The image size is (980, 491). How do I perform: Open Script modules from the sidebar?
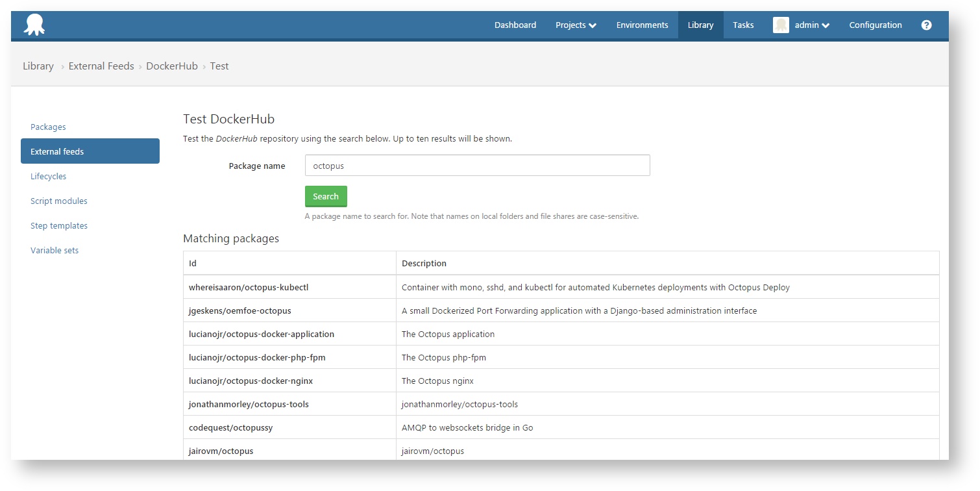58,201
